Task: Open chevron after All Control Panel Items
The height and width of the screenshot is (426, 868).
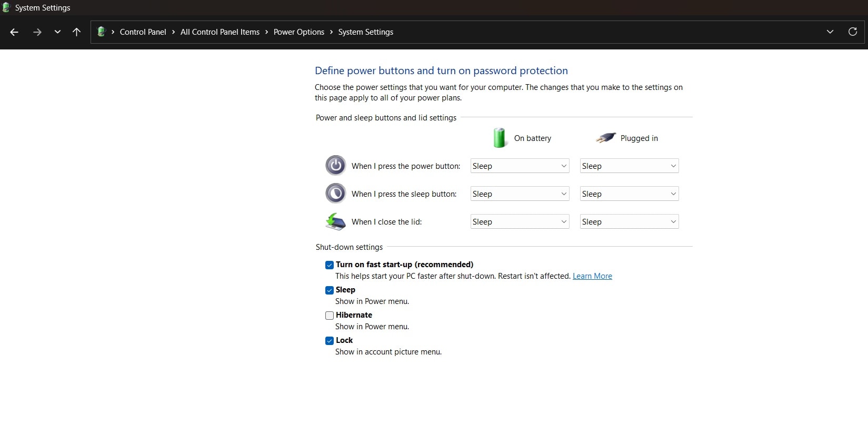Action: (266, 32)
